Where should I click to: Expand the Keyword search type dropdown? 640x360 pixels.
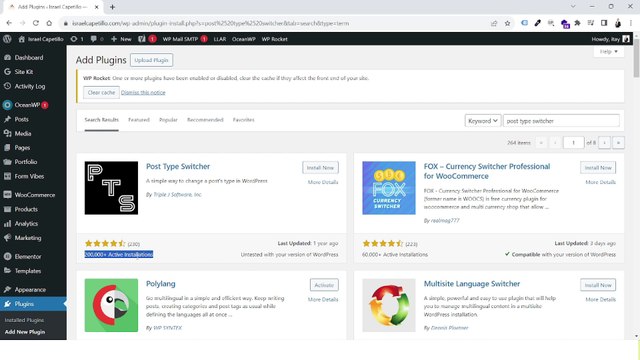pos(482,121)
